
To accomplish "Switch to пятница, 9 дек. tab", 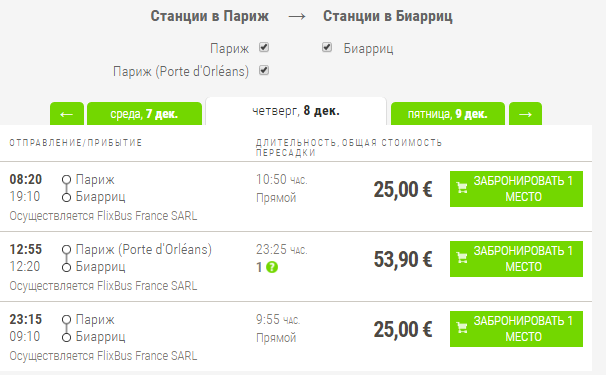I will click(448, 114).
